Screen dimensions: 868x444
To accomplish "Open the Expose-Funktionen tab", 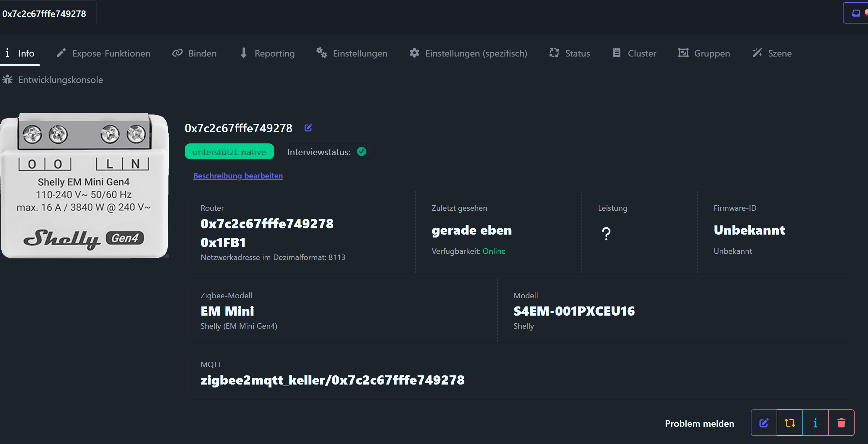I will point(103,53).
